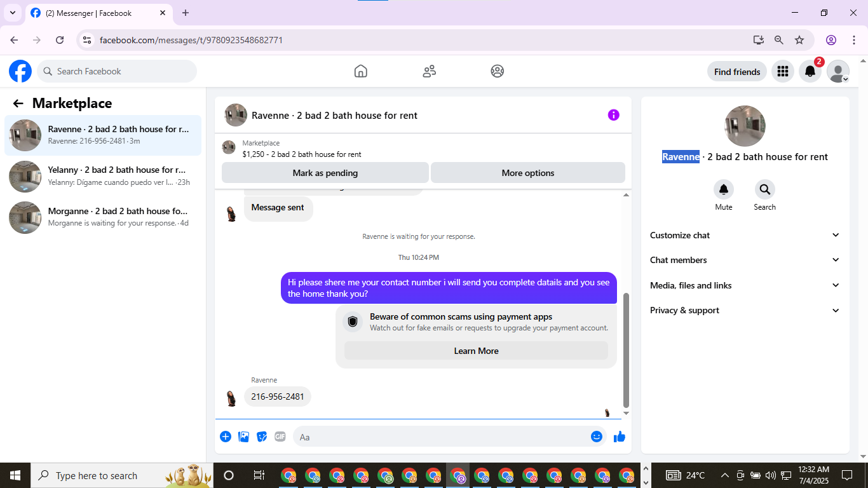Go back using the Marketplace back arrow

[x=18, y=104]
